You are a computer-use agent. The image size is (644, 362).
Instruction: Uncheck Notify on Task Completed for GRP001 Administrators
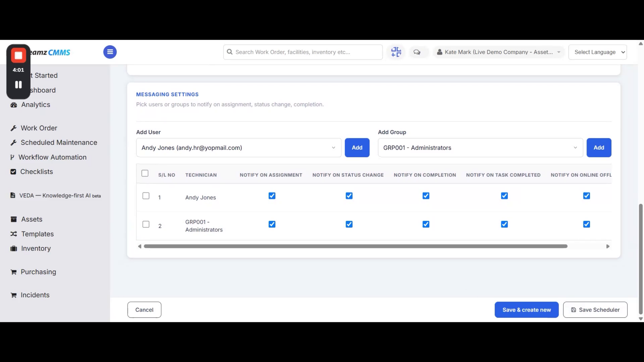pos(504,224)
